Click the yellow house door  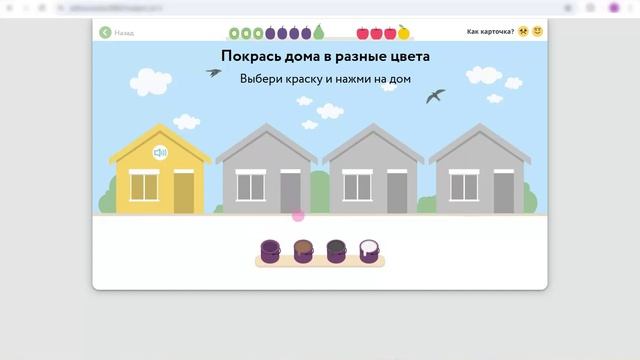point(184,192)
